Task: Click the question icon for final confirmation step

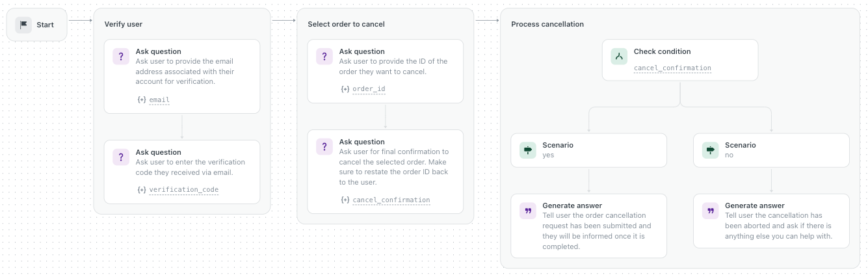Action: click(x=324, y=147)
